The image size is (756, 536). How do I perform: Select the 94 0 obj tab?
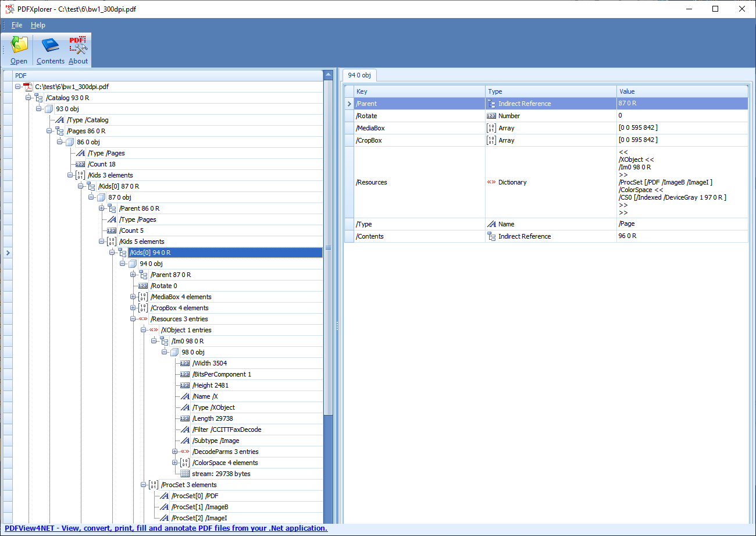point(359,76)
